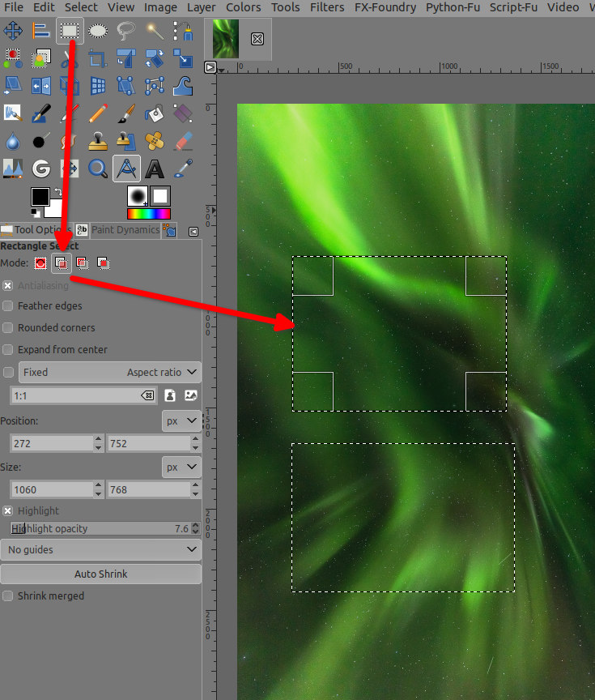Open the Position unit px dropdown
Image resolution: width=595 pixels, height=700 pixels.
point(181,421)
